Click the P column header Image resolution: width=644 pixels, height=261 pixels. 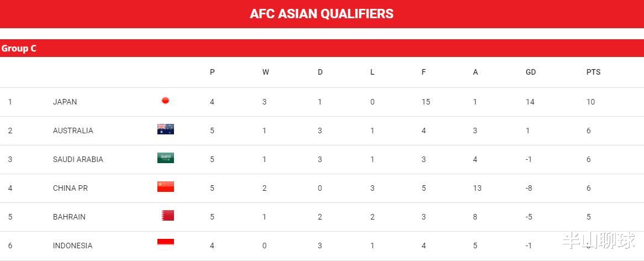(212, 72)
